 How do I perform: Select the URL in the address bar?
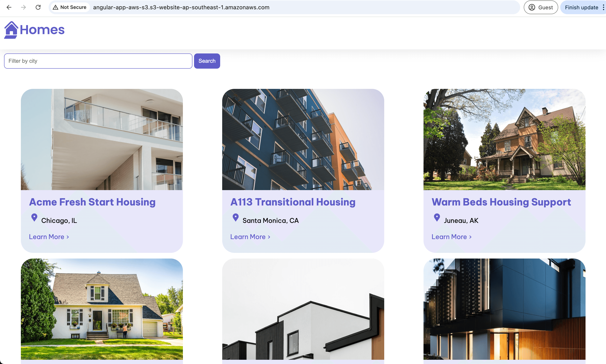click(x=181, y=7)
